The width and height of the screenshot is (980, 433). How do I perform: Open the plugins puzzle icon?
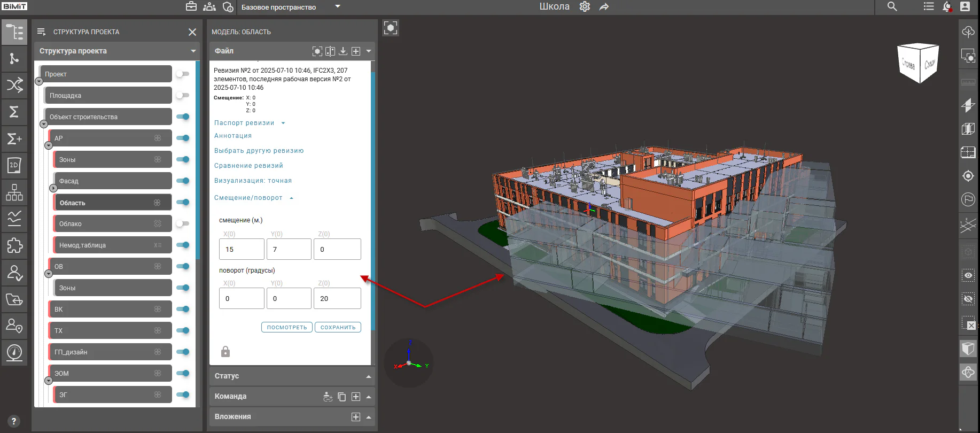[14, 246]
